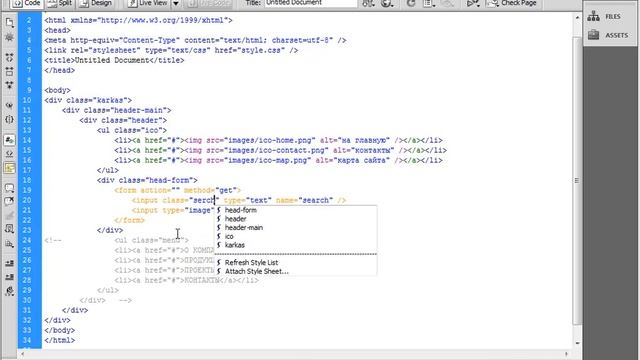
Task: Select Attach Style Sheet... option
Action: click(x=256, y=271)
